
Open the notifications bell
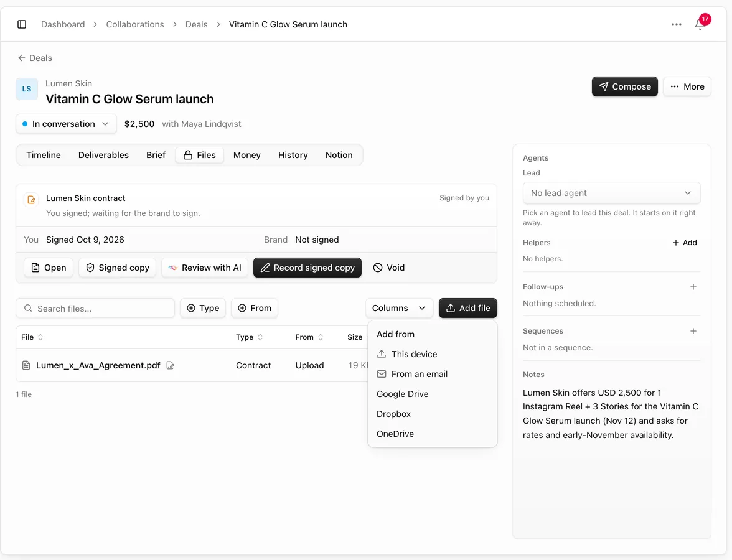[700, 24]
